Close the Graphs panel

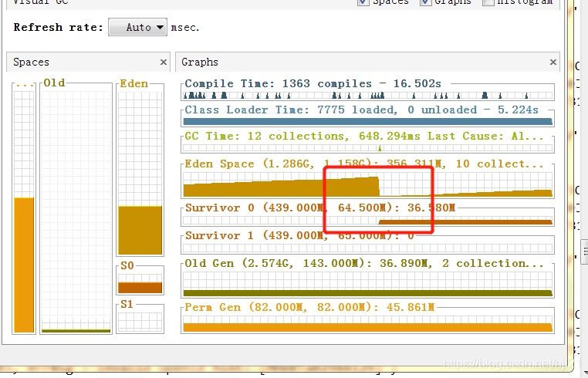tap(553, 62)
